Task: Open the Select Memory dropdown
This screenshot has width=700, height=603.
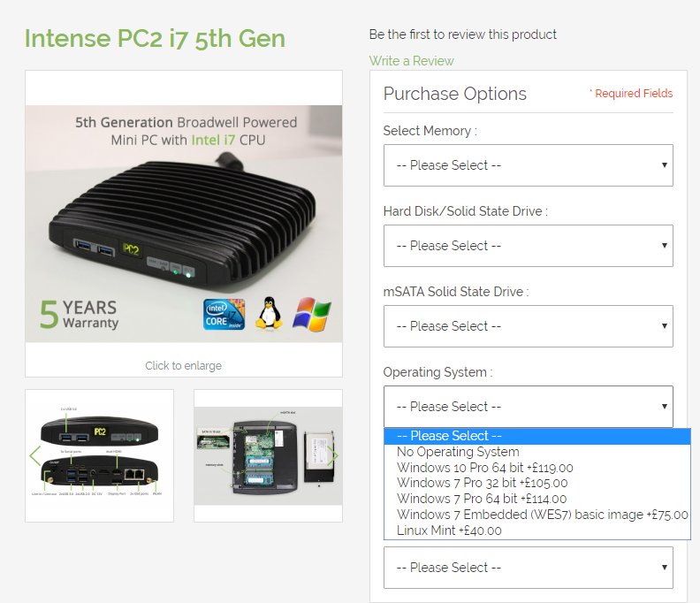Action: 528,165
